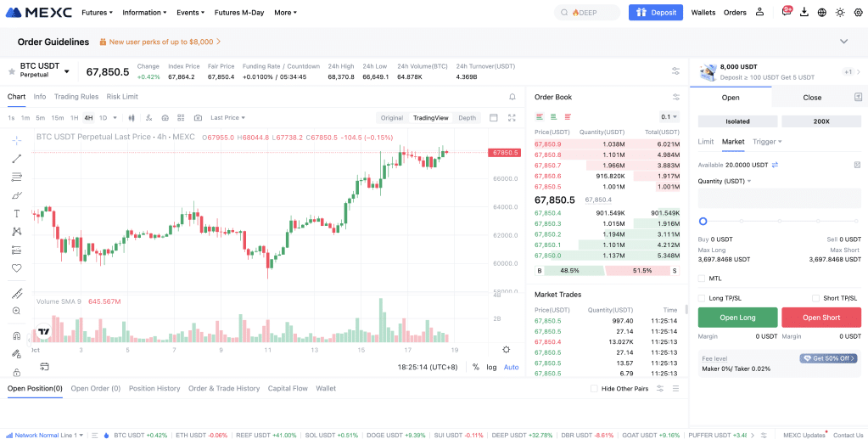Activate the zoom in tool

tap(17, 311)
